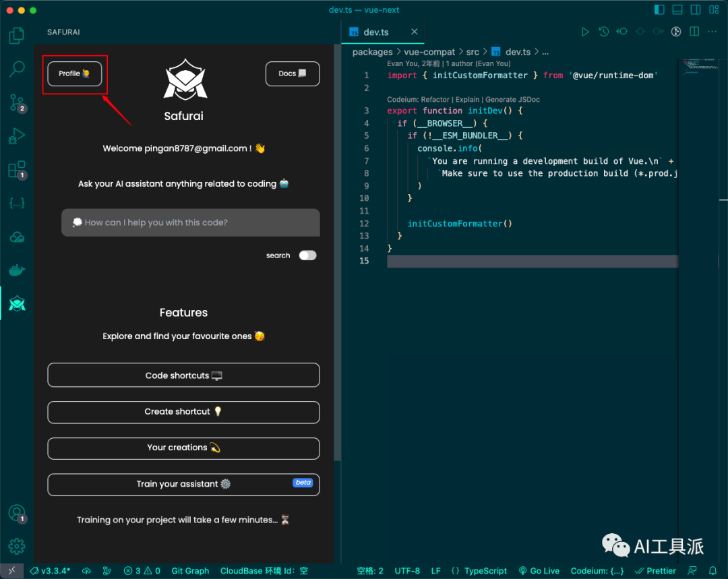
Task: Click line number 15 in gutter
Action: (364, 261)
